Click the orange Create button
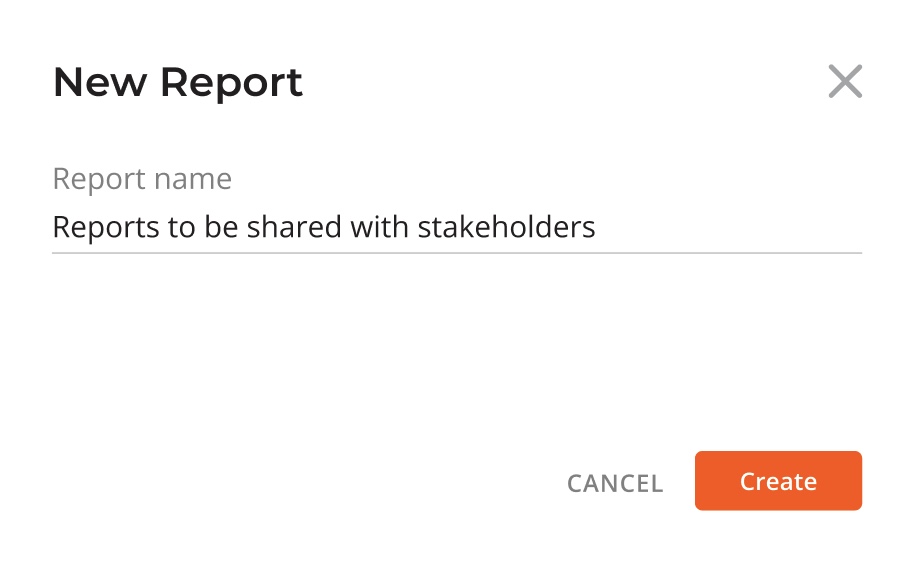 tap(778, 481)
